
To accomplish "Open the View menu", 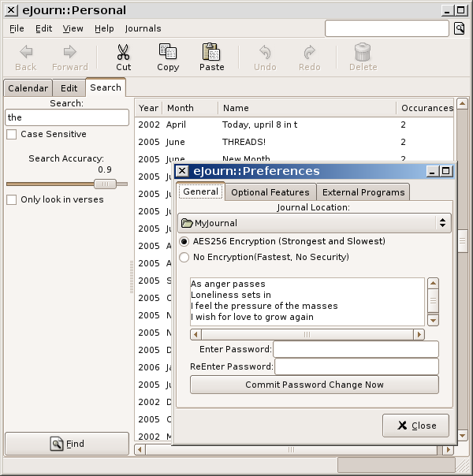I will (73, 28).
